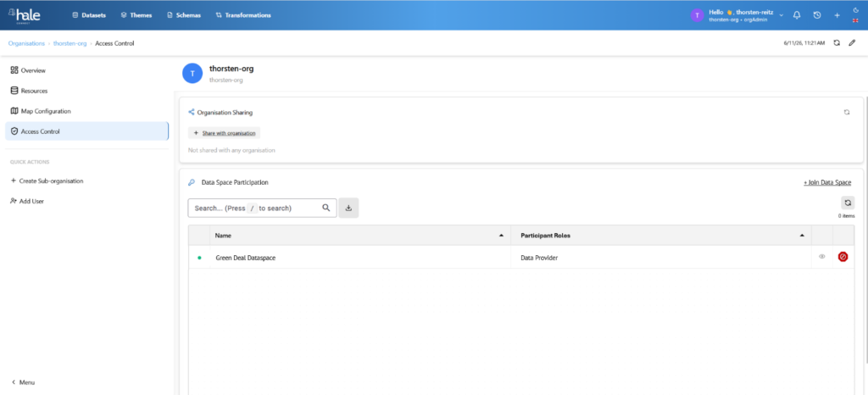Change language via the UK flag icon
868x395 pixels.
(x=856, y=20)
